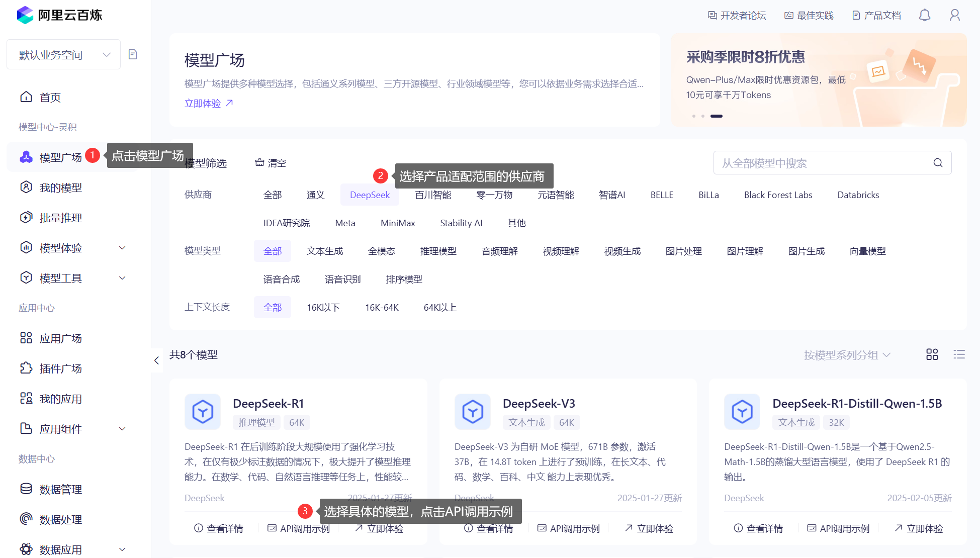980x558 pixels.
Task: Open the user profile icon
Action: coord(954,15)
